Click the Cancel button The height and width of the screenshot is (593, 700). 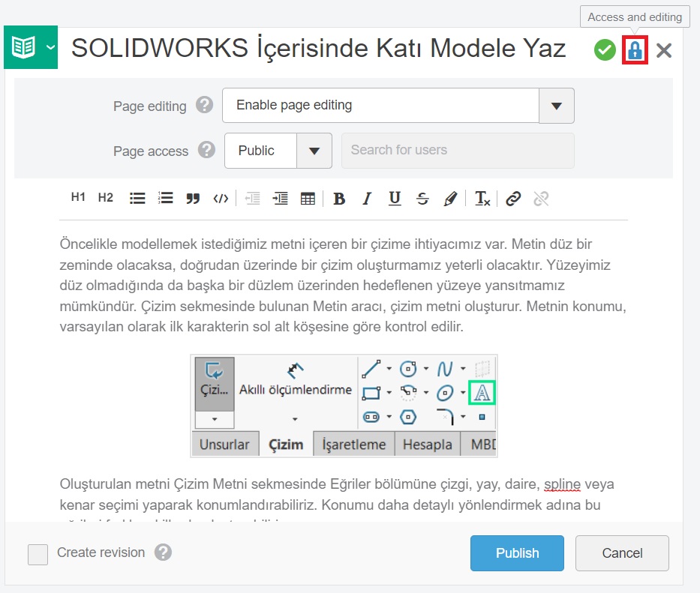(622, 553)
